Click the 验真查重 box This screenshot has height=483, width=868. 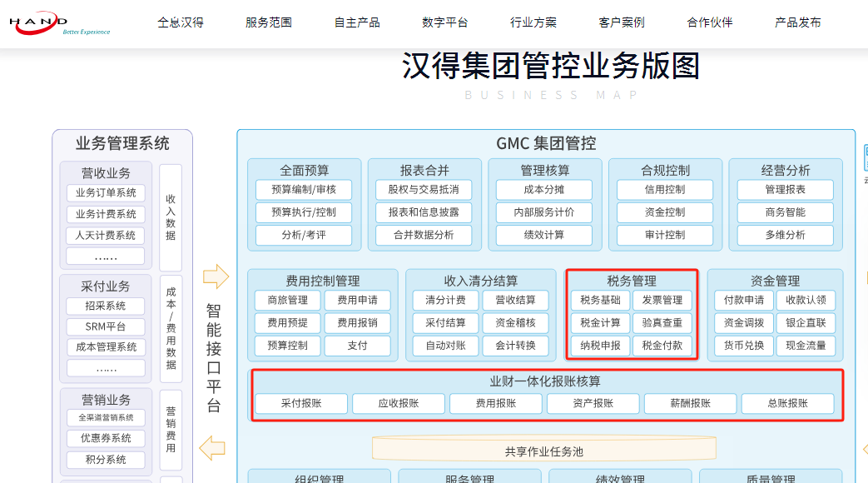(662, 323)
